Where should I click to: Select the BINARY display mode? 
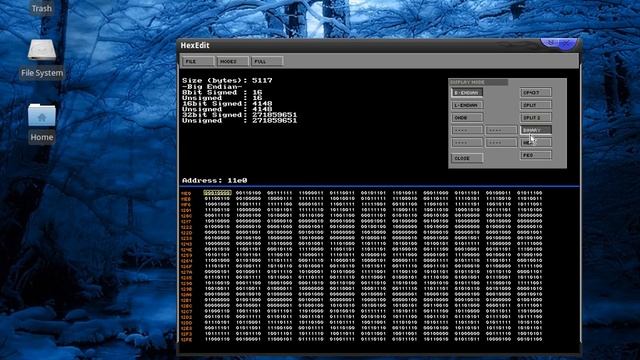pos(536,130)
